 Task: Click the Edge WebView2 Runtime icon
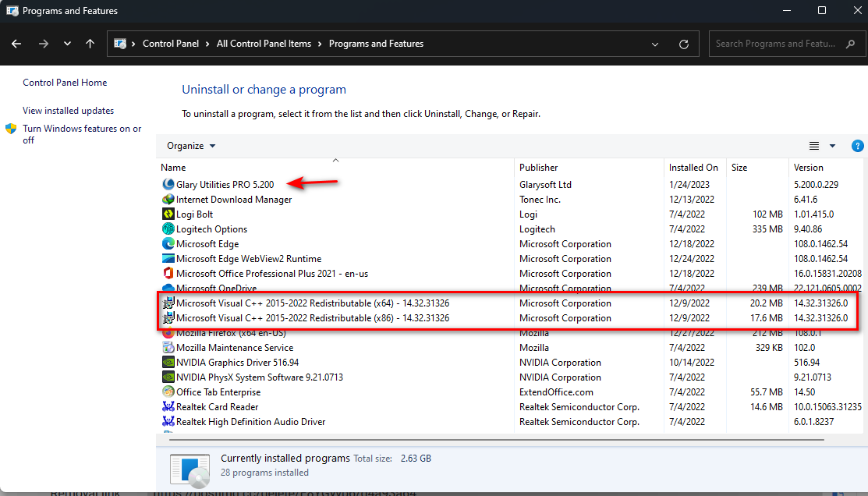pyautogui.click(x=168, y=258)
